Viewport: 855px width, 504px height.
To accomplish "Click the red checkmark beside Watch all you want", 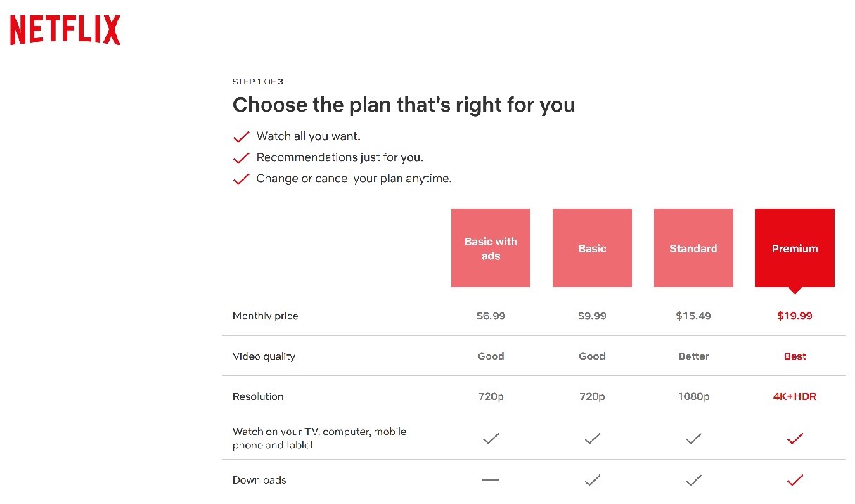I will (241, 136).
